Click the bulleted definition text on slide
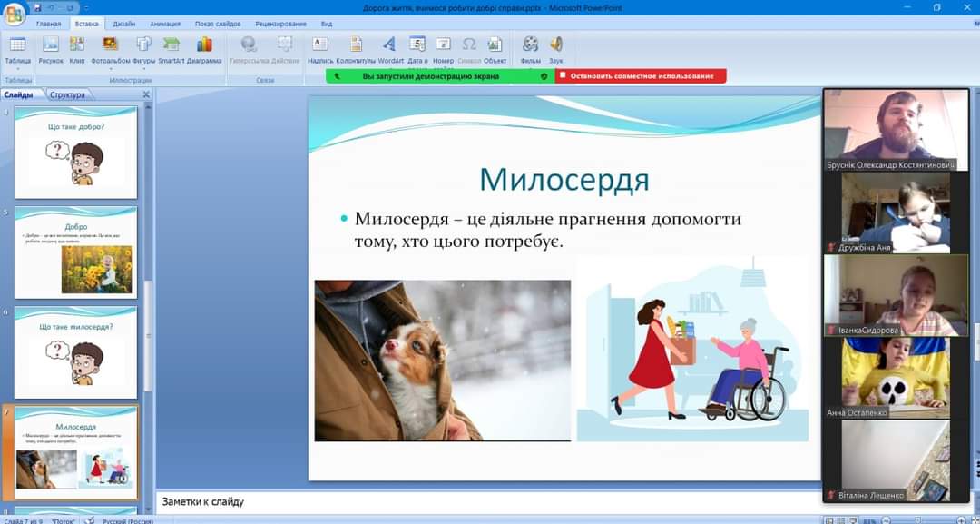980x524 pixels. [548, 230]
